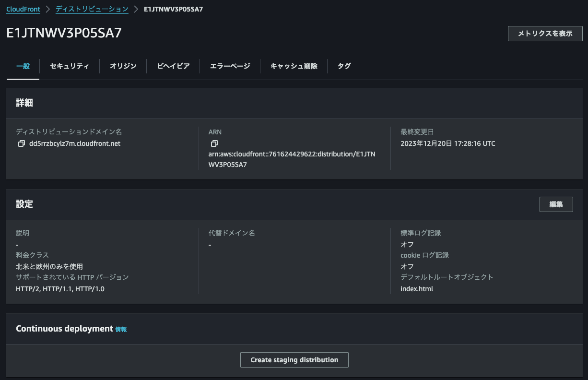Click the cookie ログ記録 label
The width and height of the screenshot is (588, 380).
(x=425, y=255)
